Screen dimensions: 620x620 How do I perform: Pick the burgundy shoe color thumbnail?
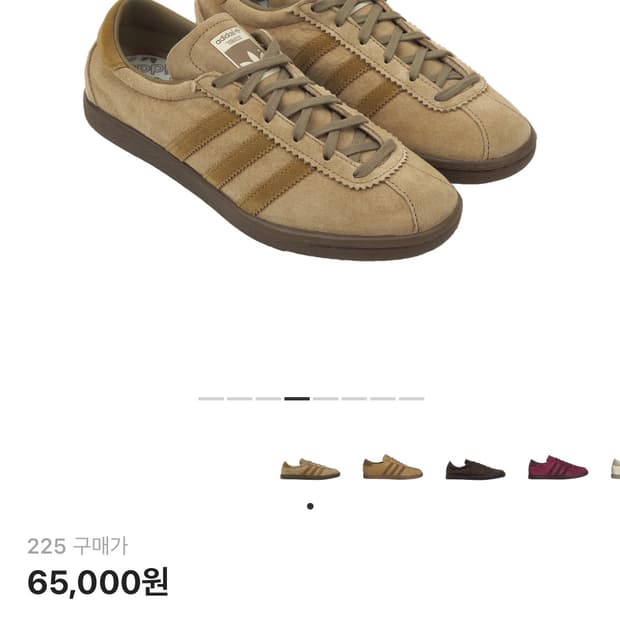558,467
